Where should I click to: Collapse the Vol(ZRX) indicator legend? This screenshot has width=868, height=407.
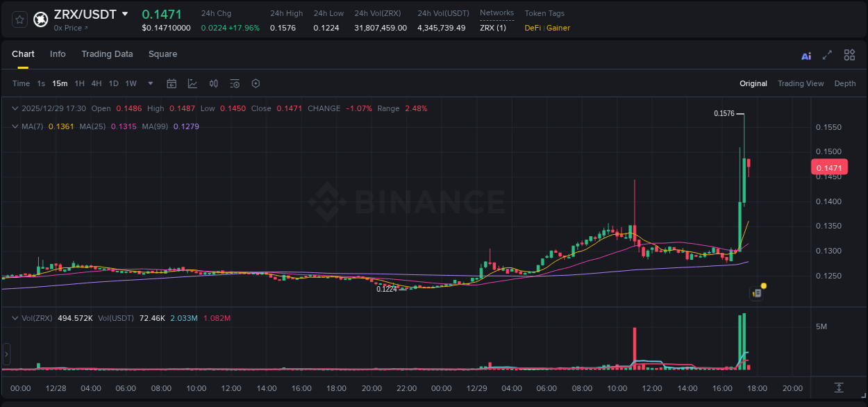point(14,317)
